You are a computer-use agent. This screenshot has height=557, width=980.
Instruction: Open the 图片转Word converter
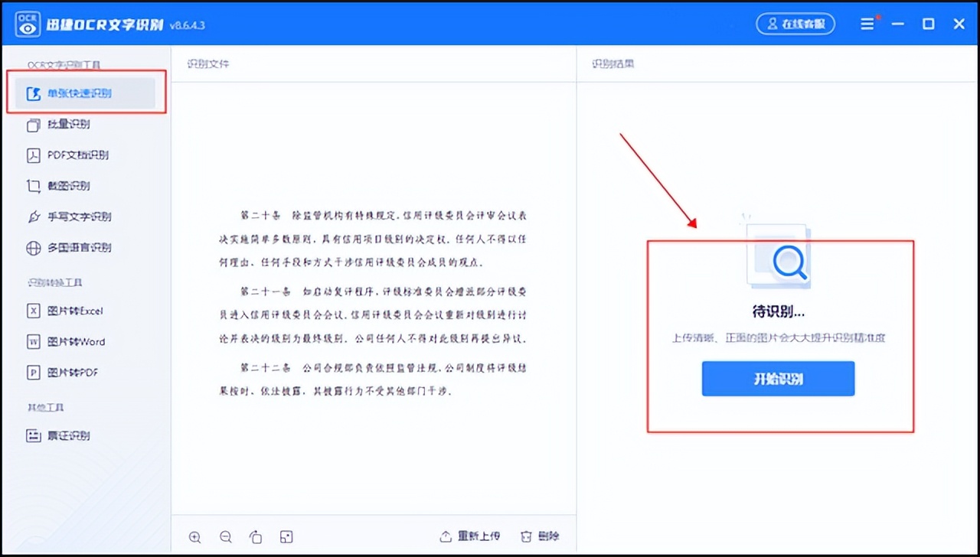pos(81,341)
